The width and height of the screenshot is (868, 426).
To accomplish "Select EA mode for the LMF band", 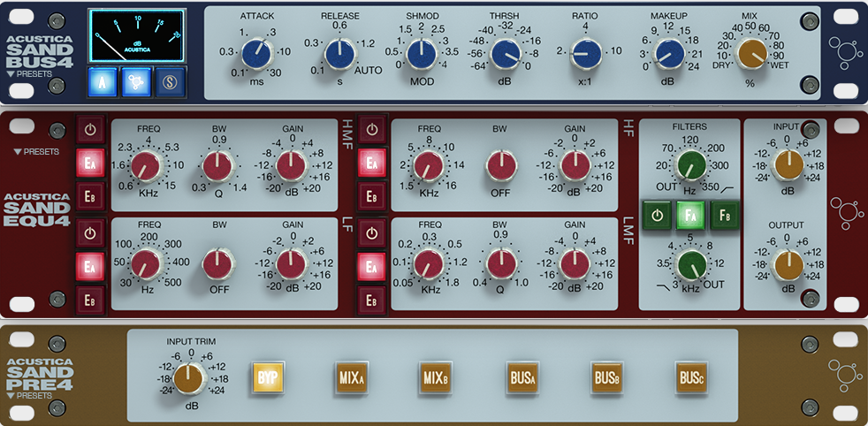I will click(x=372, y=267).
